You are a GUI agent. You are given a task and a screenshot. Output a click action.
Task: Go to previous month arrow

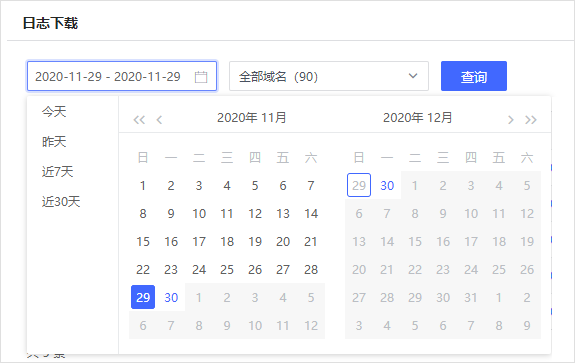(x=159, y=120)
